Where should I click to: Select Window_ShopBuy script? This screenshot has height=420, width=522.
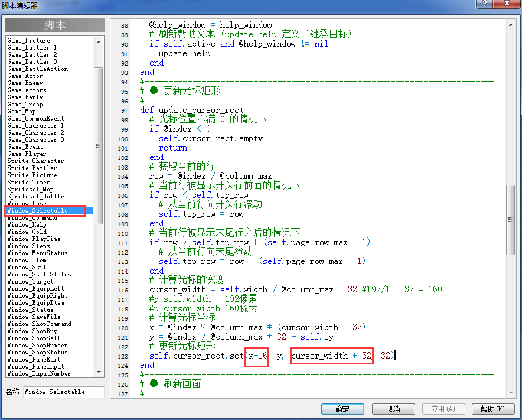click(32, 331)
